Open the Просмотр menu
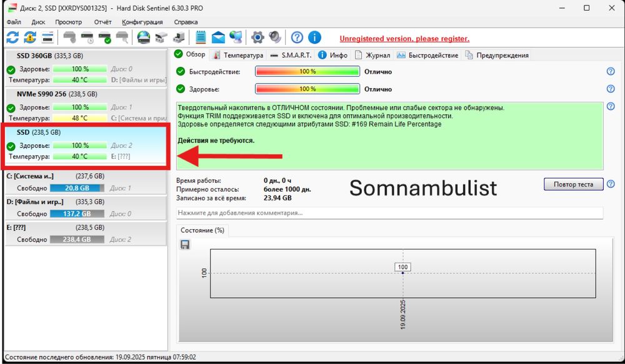This screenshot has width=625, height=364. [x=69, y=22]
